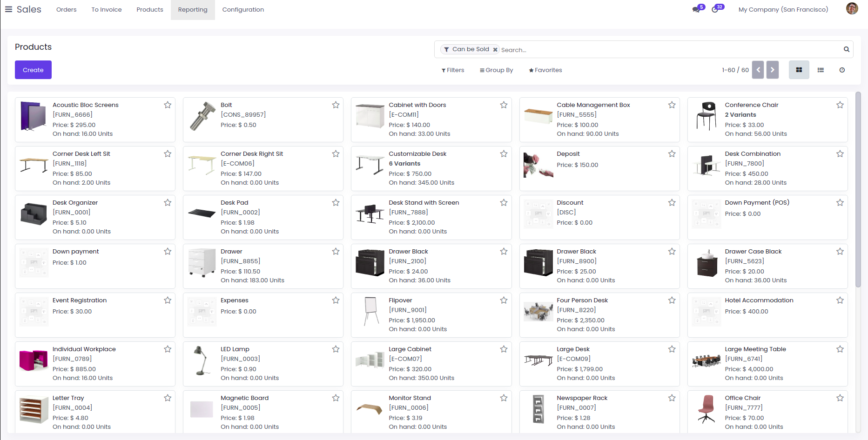
Task: Switch to Kanban view
Action: tap(799, 70)
